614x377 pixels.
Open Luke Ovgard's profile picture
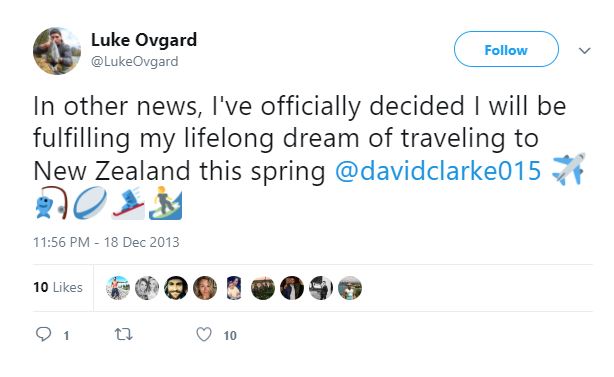click(57, 51)
